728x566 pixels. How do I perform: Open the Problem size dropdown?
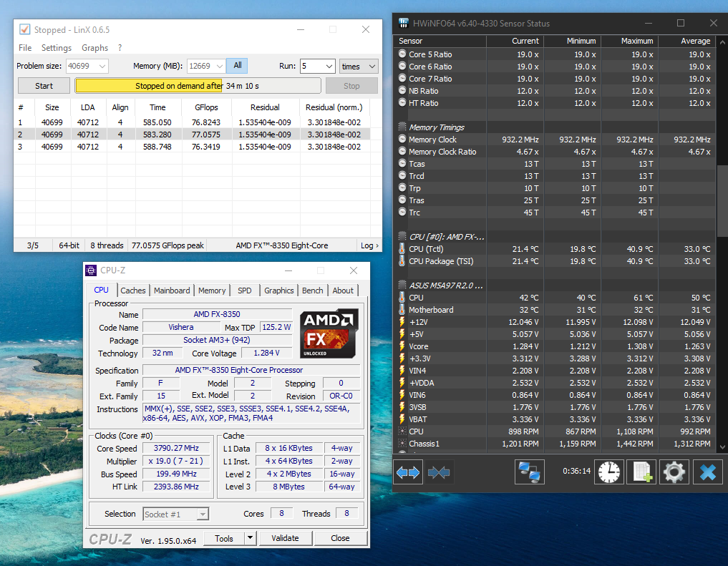[x=101, y=66]
